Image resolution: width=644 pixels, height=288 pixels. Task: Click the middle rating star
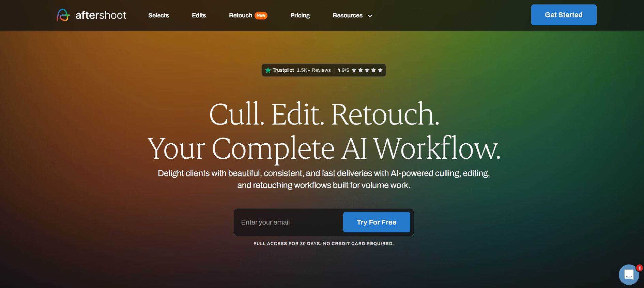pos(367,70)
